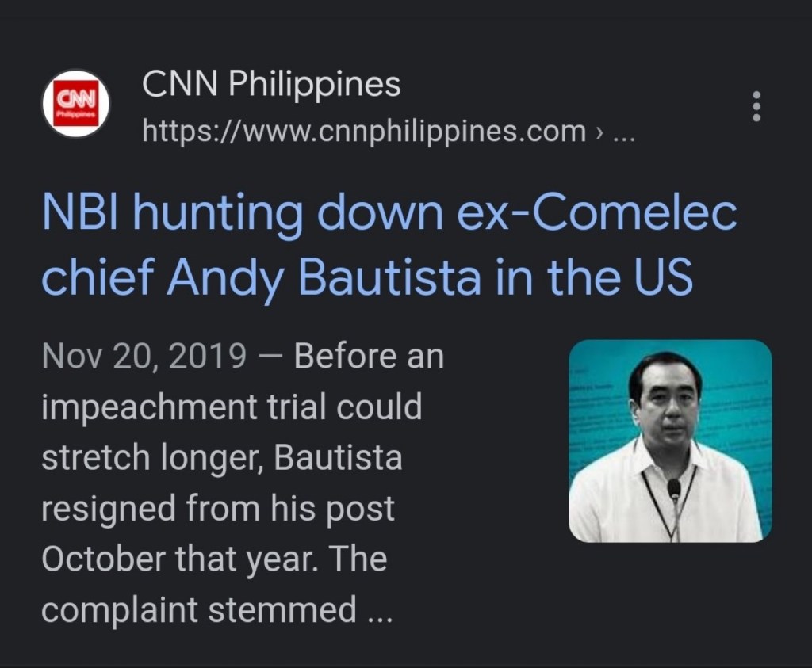Viewport: 812px width, 668px height.
Task: Open the cnnphilippines.com URL
Action: click(x=364, y=131)
